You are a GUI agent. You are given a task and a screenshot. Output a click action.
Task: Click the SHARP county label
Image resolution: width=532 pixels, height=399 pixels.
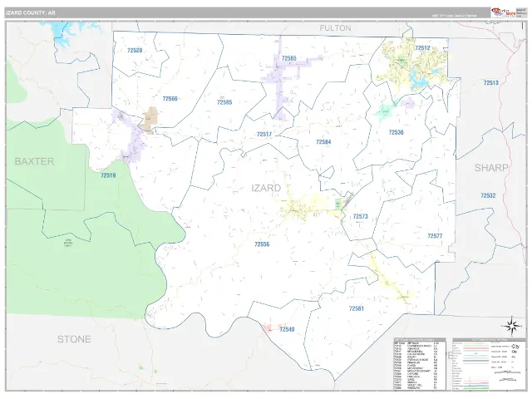pos(491,168)
